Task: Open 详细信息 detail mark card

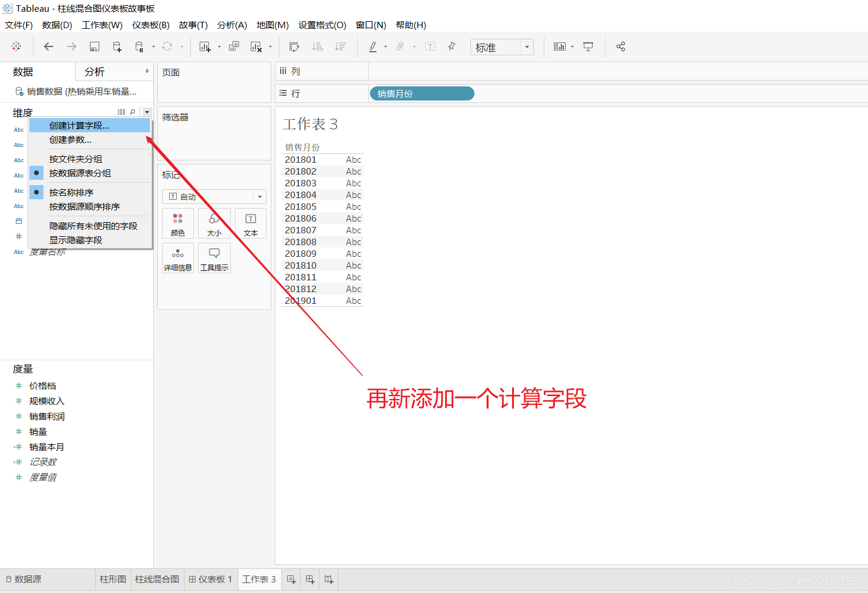Action: point(178,259)
